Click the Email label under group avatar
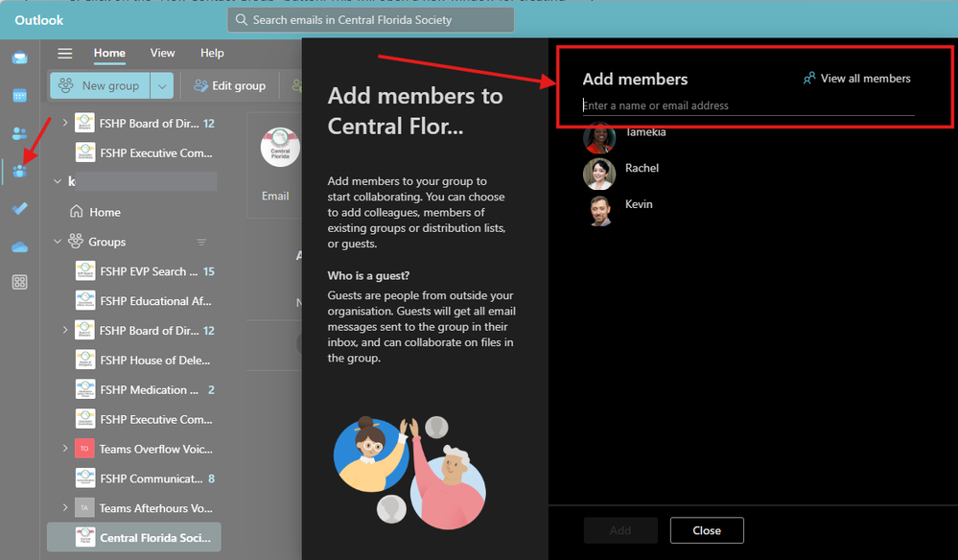 click(x=275, y=196)
